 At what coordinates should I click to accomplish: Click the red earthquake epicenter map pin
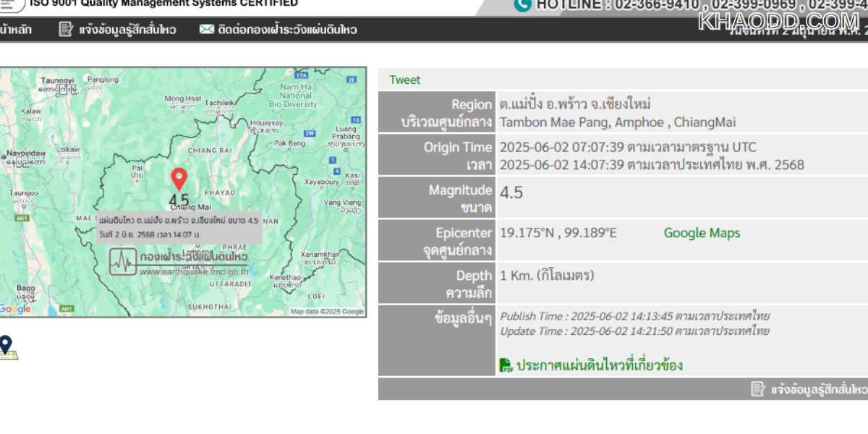click(179, 179)
